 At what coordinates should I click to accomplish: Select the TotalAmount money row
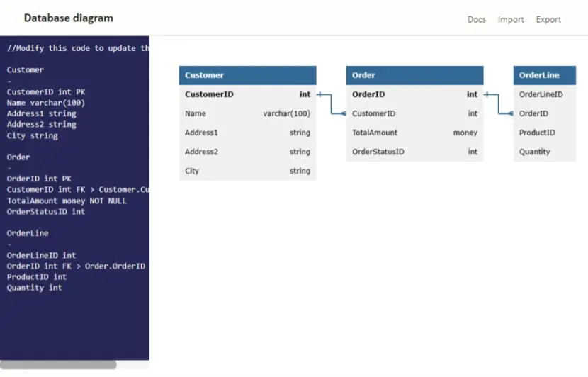coord(414,133)
